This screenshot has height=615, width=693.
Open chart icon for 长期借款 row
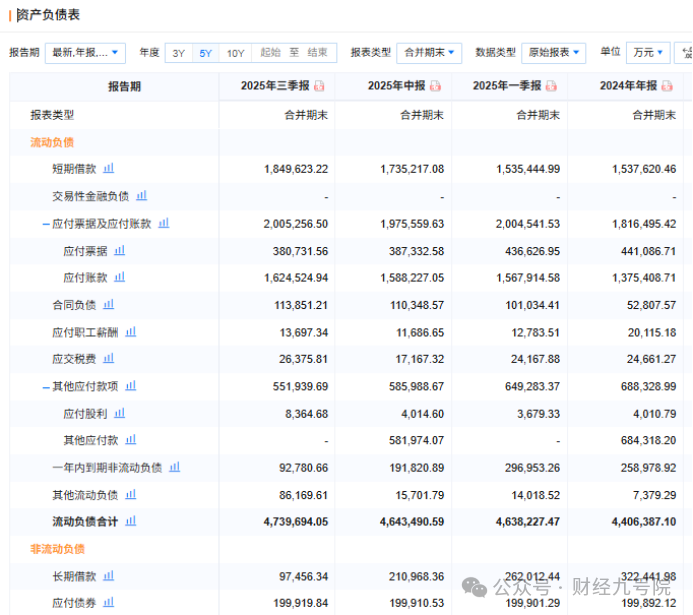tap(109, 576)
